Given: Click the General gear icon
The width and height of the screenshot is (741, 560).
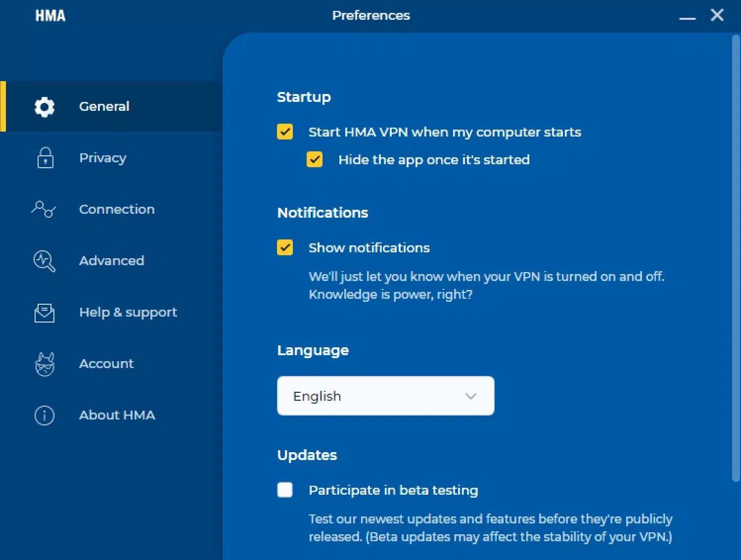Looking at the screenshot, I should click(x=45, y=107).
